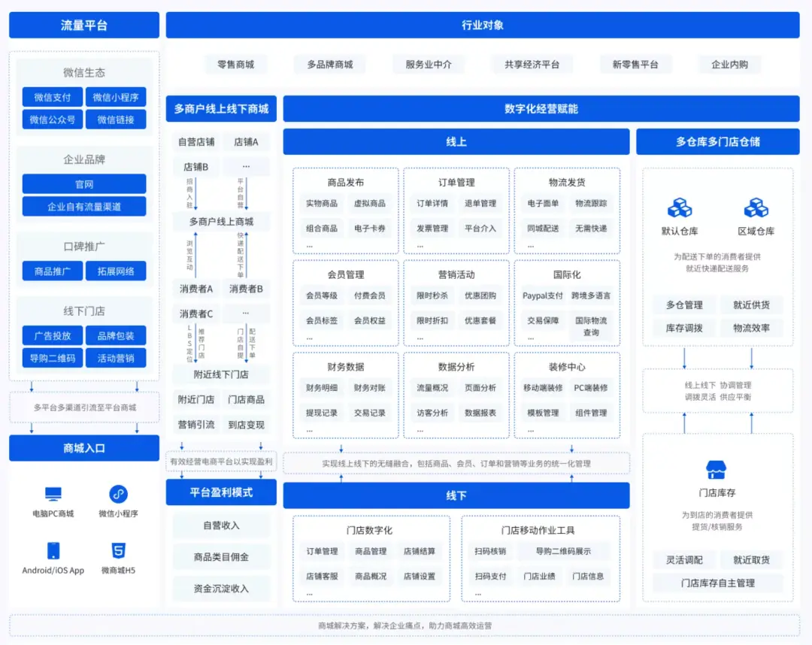Select 零售商城 under 行业对象
This screenshot has height=645, width=812.
coord(235,65)
